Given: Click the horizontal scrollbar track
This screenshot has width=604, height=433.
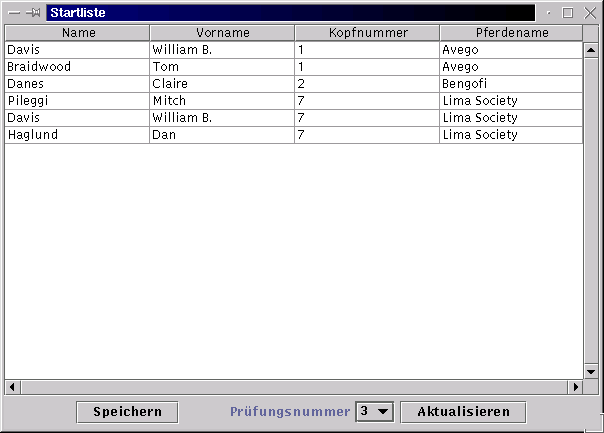Looking at the screenshot, I should (x=294, y=387).
